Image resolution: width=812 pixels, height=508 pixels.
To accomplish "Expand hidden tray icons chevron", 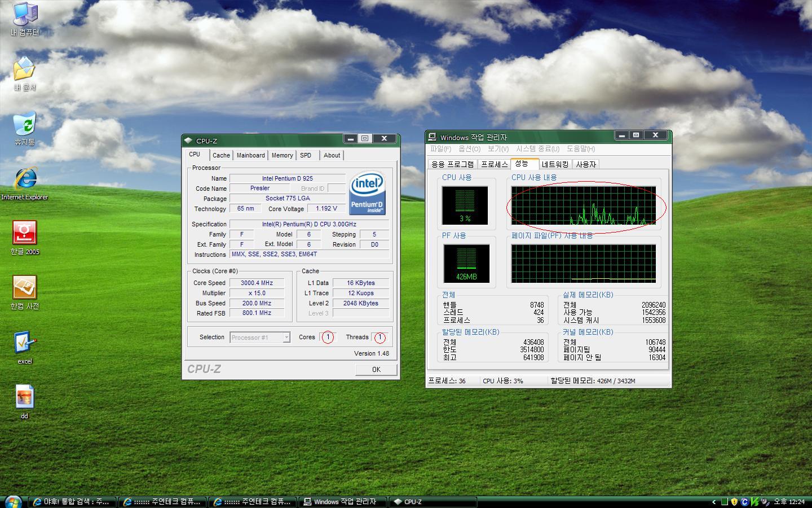I will pyautogui.click(x=714, y=502).
